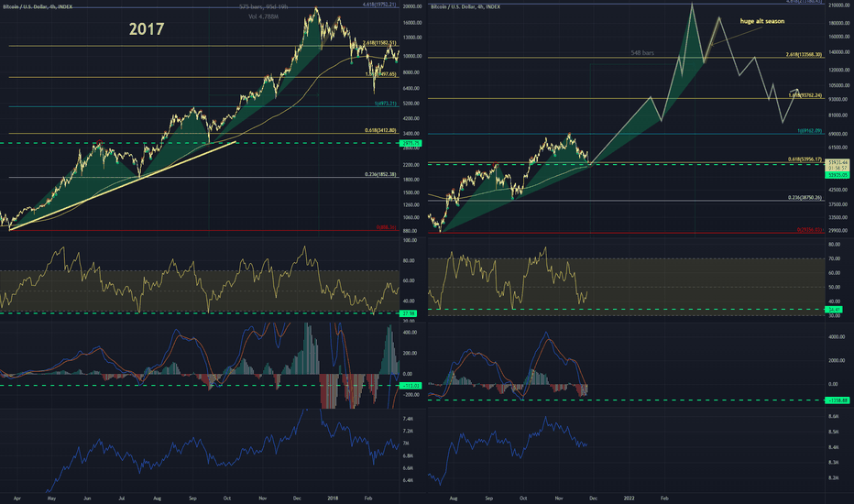This screenshot has height=504, width=854.
Task: Click the 0.236(1852.38) Fibonacci label
Action: pos(380,174)
